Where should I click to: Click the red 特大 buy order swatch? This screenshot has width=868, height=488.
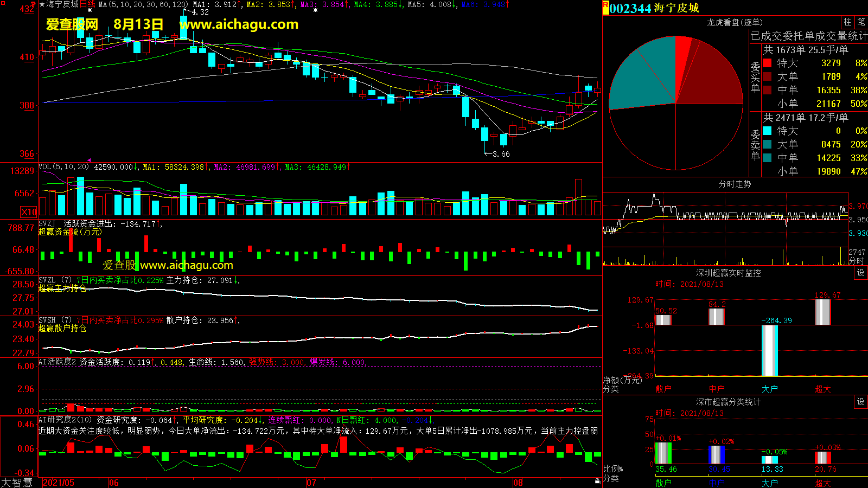tap(767, 63)
